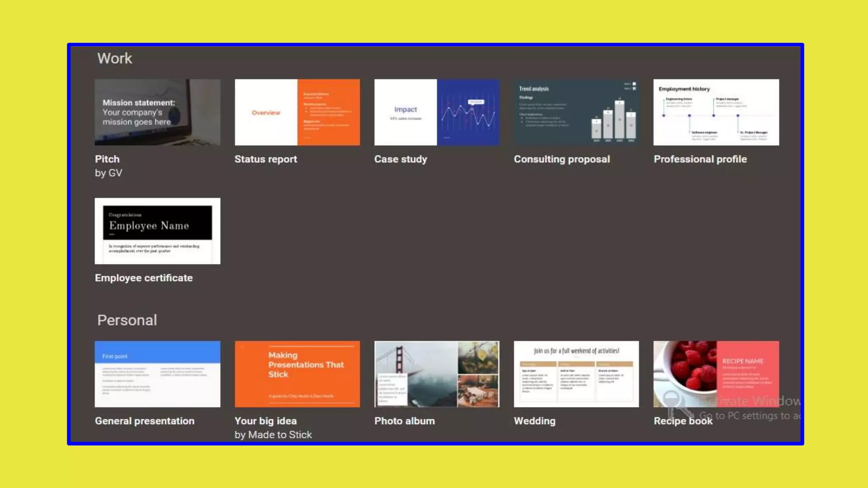This screenshot has width=868, height=488.
Task: Open the Consulting proposal template thumbnail
Action: pos(576,112)
